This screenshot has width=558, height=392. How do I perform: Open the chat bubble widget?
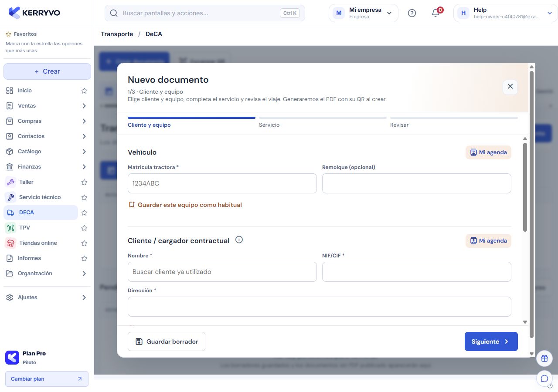point(544,378)
